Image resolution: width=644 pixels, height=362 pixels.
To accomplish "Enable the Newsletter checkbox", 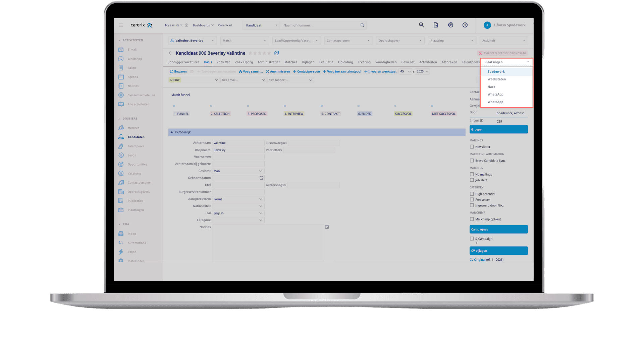I will pos(472,147).
